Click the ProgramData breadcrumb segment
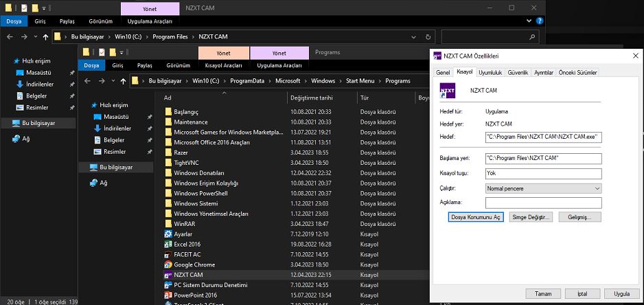644x305 pixels. coord(247,81)
